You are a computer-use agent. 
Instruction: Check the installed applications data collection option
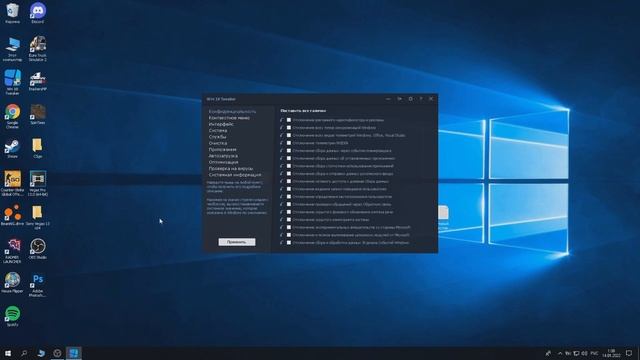click(x=289, y=158)
